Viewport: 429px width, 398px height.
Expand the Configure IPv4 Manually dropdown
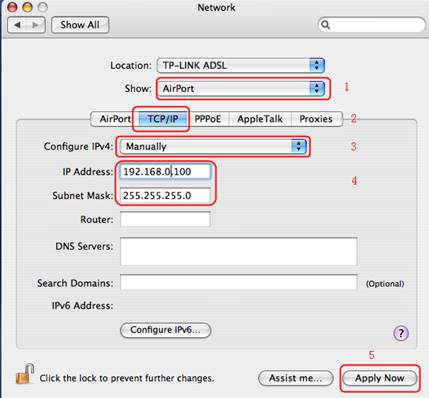(x=213, y=146)
